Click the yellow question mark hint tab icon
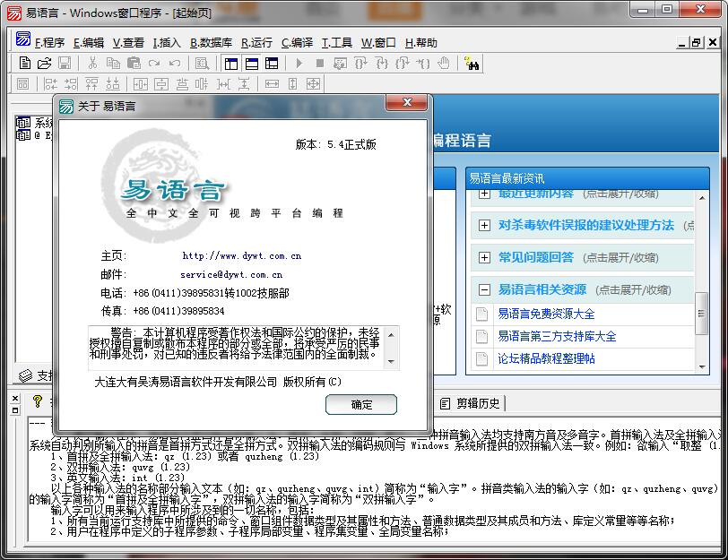 38,401
